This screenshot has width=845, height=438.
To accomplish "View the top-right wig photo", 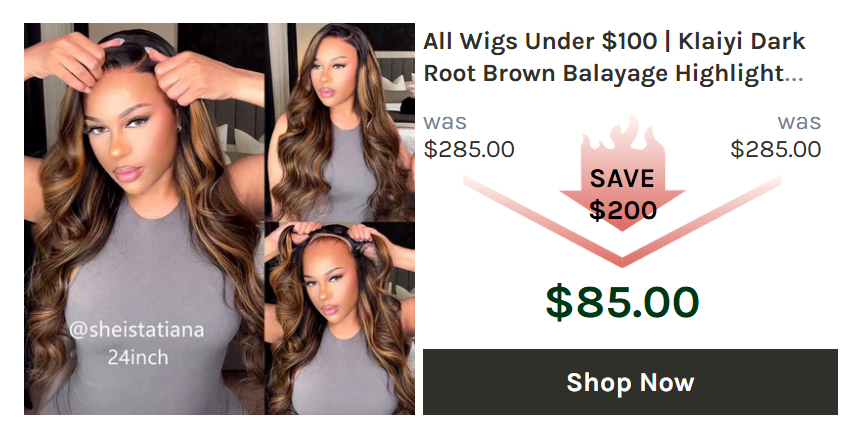I will pyautogui.click(x=341, y=121).
